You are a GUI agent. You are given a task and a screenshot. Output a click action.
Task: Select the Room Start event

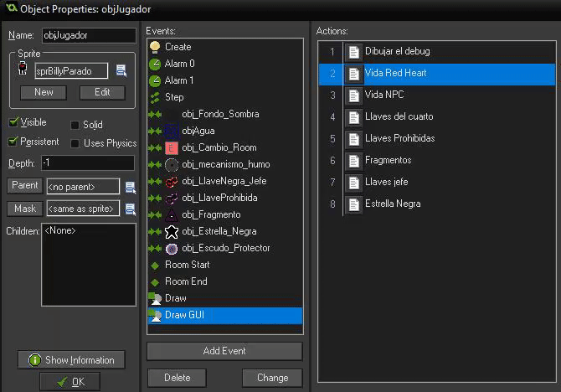pos(225,265)
